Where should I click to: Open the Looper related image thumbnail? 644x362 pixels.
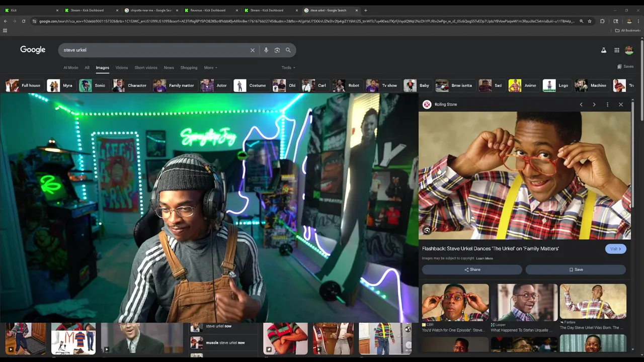pyautogui.click(x=524, y=302)
